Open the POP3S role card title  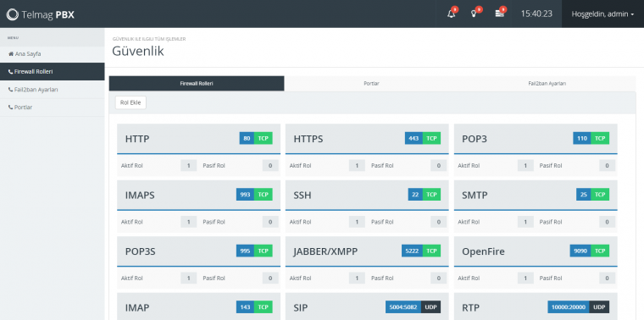[141, 251]
